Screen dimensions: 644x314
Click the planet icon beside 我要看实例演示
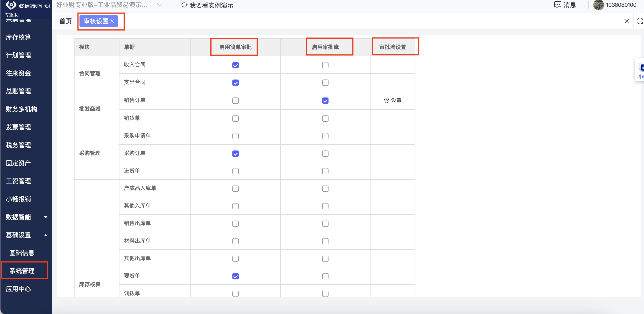[184, 5]
